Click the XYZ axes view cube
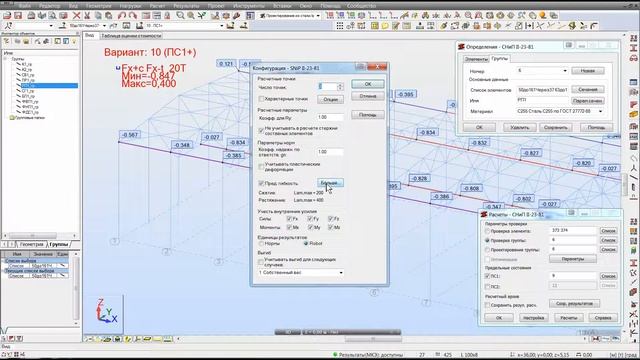640x360 pixels. click(106, 312)
